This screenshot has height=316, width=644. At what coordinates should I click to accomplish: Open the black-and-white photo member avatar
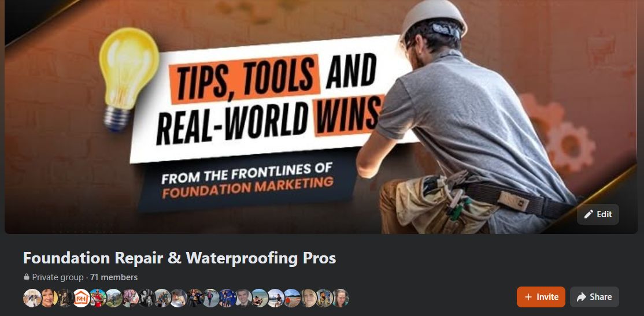(146, 298)
